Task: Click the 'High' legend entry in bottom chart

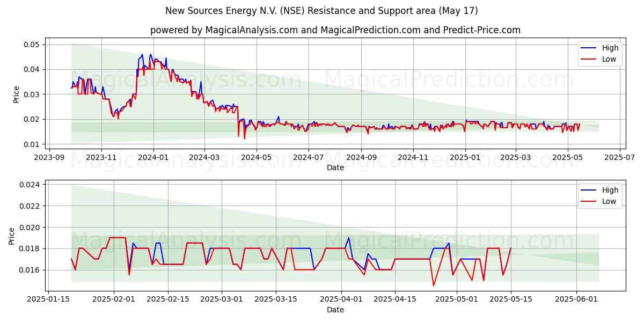Action: [x=610, y=190]
